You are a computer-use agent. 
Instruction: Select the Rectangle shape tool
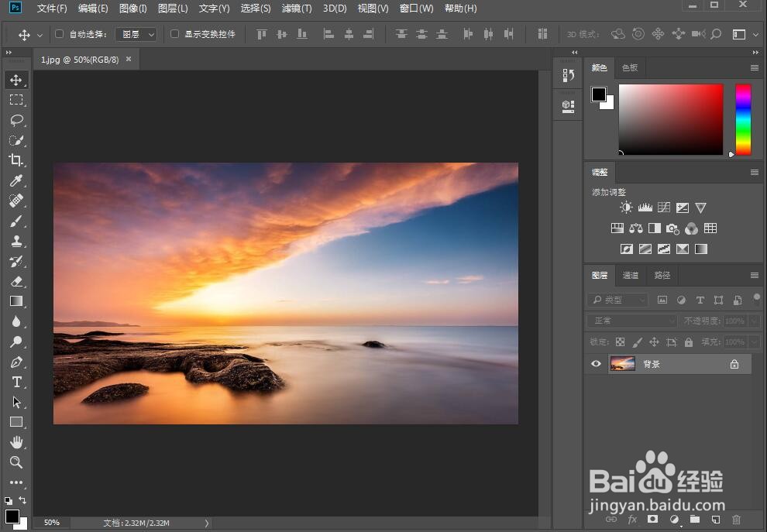[16, 422]
